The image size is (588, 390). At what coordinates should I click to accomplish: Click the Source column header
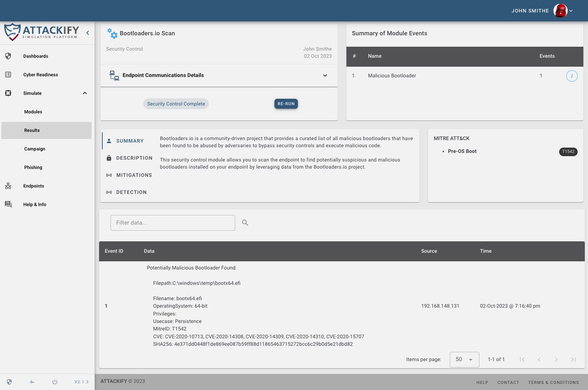(429, 251)
